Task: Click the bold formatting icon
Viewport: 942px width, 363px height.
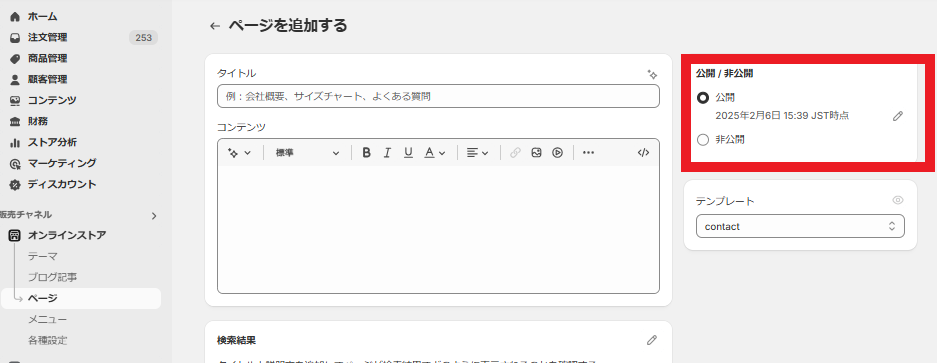Action: (x=366, y=153)
